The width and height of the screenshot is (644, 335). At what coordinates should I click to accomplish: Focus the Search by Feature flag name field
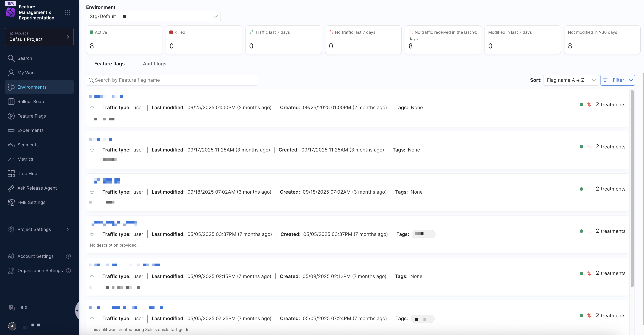point(172,80)
